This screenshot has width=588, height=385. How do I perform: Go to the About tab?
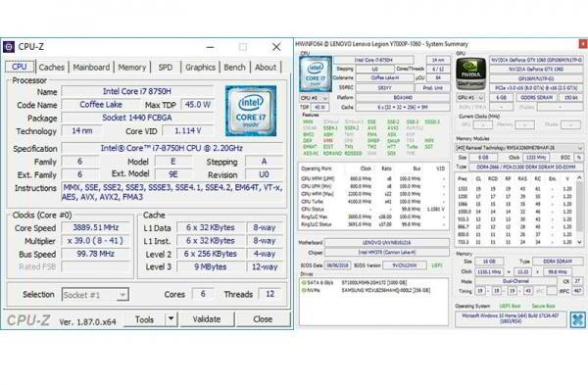[266, 68]
